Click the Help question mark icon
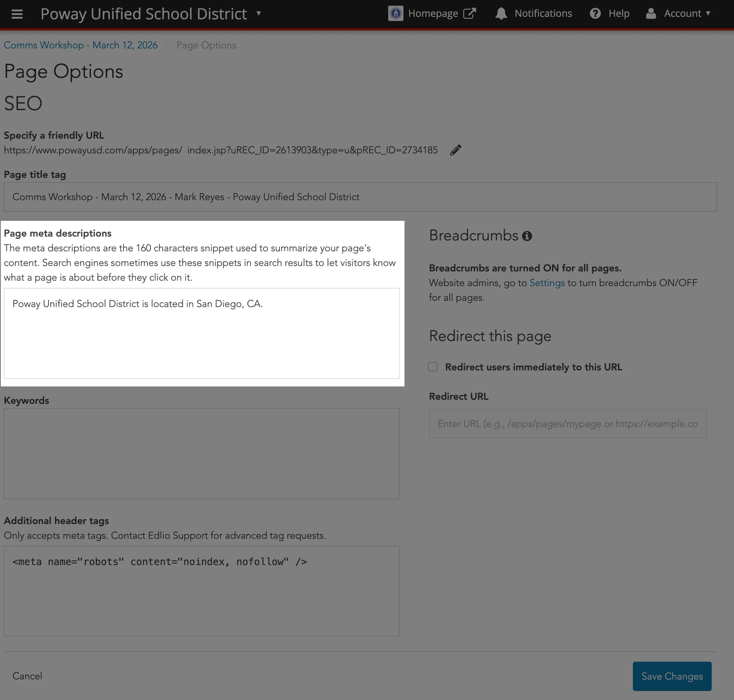Image resolution: width=734 pixels, height=700 pixels. (595, 13)
